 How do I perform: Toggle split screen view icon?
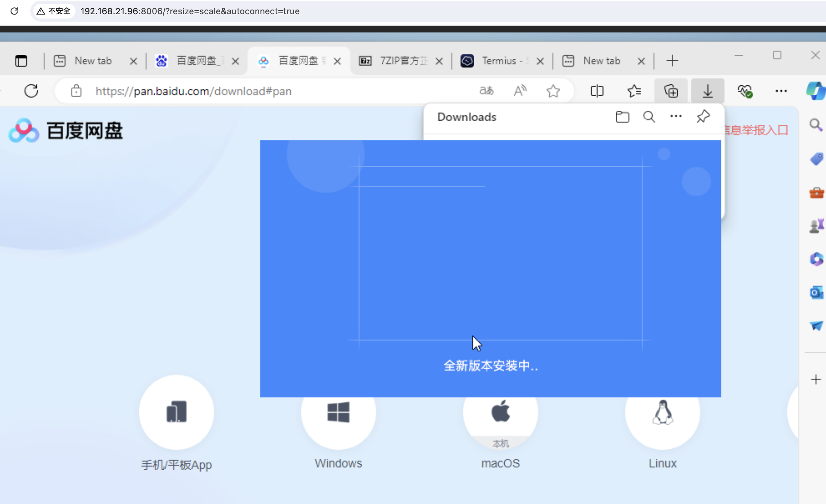[597, 91]
